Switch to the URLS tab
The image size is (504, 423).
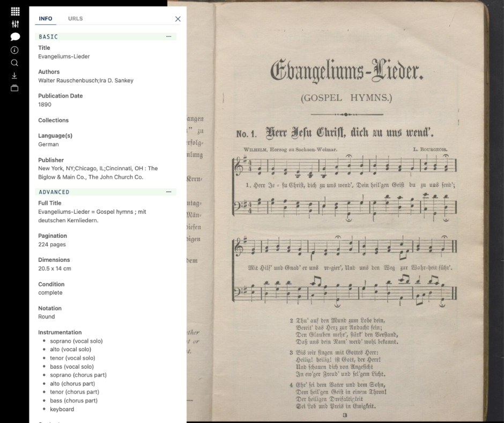(75, 19)
